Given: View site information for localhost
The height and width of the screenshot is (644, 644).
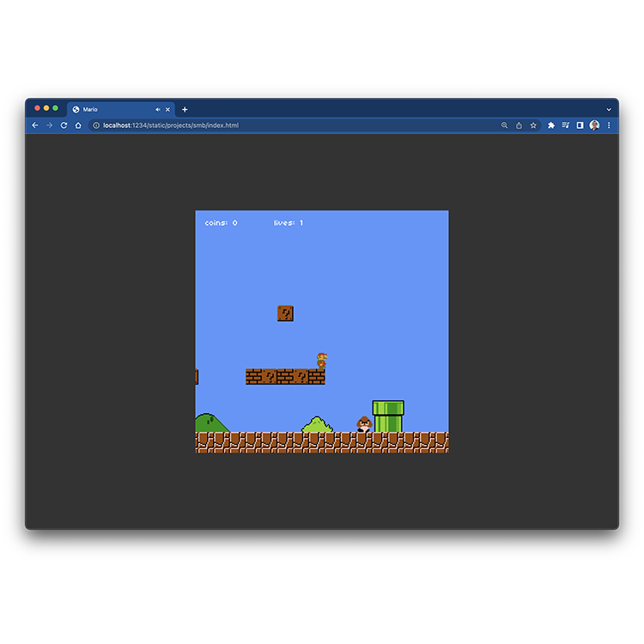Looking at the screenshot, I should [96, 125].
